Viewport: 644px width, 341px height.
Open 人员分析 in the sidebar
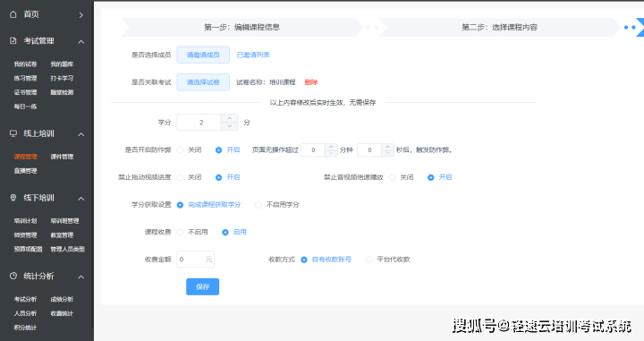pos(25,313)
